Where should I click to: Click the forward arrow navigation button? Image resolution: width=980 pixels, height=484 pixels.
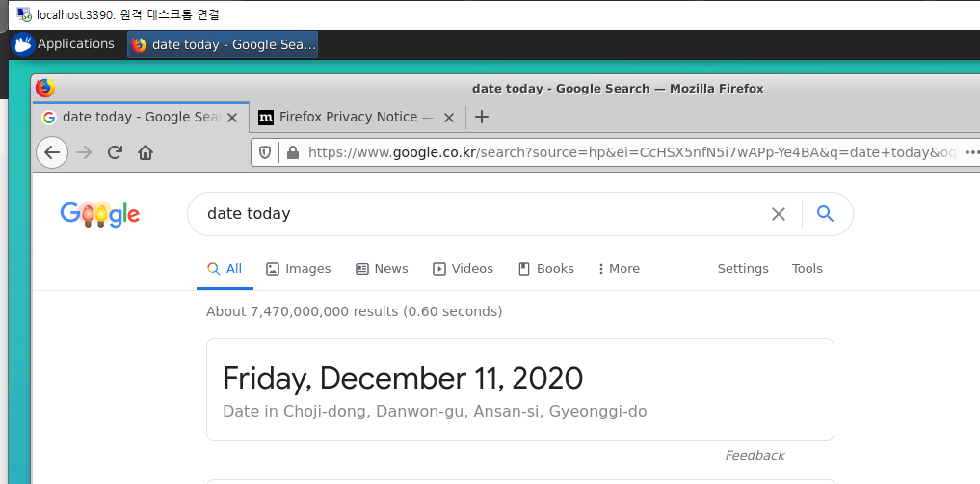84,152
